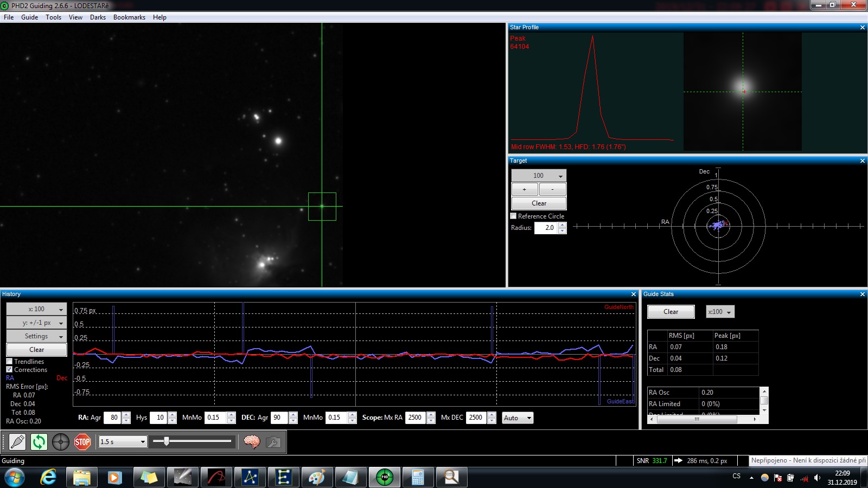Enable the Trendlines checkbox
The height and width of the screenshot is (488, 868).
[x=9, y=361]
